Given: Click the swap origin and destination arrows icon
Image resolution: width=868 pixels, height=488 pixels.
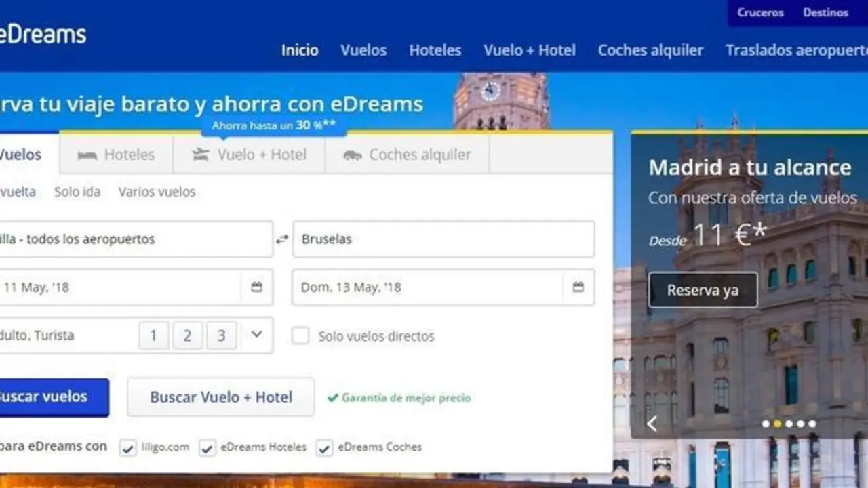Looking at the screenshot, I should [x=282, y=239].
